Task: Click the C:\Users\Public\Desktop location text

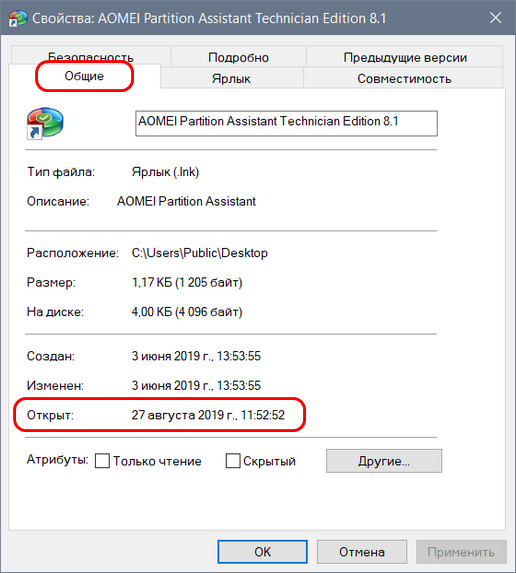Action: pyautogui.click(x=200, y=253)
